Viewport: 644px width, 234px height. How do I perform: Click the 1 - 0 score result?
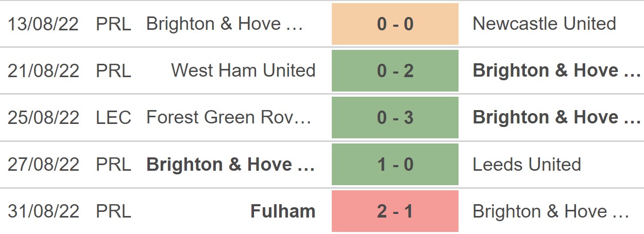[x=395, y=165]
